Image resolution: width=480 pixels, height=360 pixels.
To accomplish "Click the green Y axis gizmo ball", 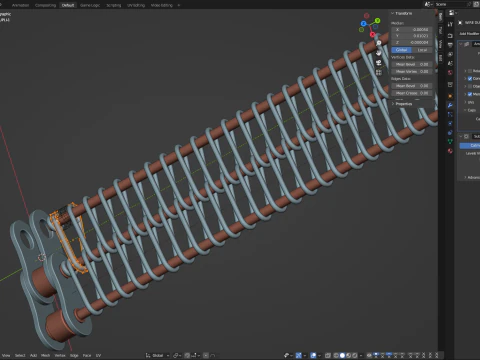I will 377,21.
